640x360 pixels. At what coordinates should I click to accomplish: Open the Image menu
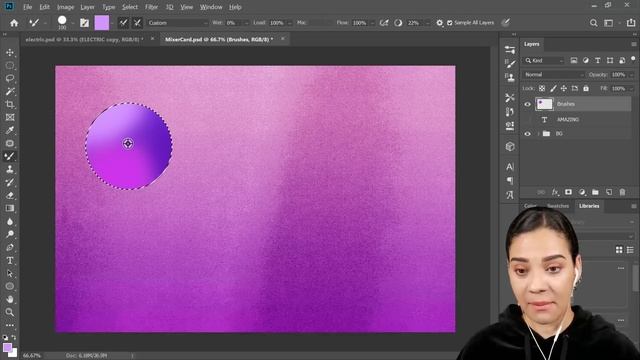(x=65, y=7)
